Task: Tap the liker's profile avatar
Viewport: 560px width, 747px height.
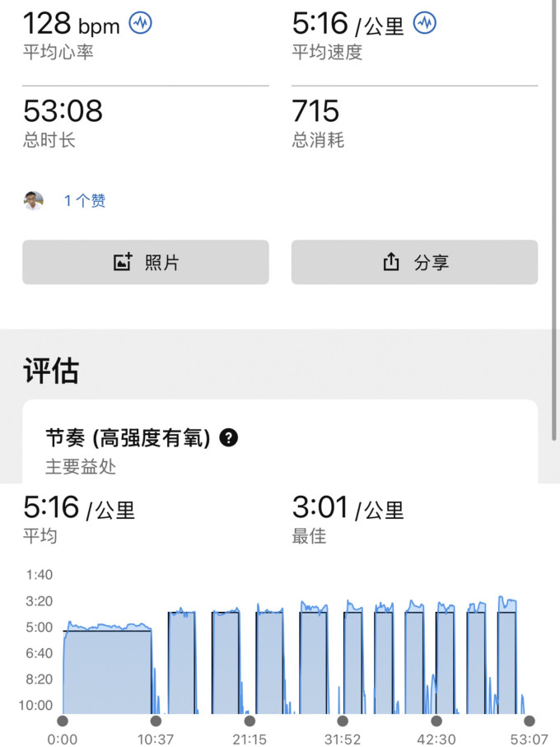Action: 33,201
